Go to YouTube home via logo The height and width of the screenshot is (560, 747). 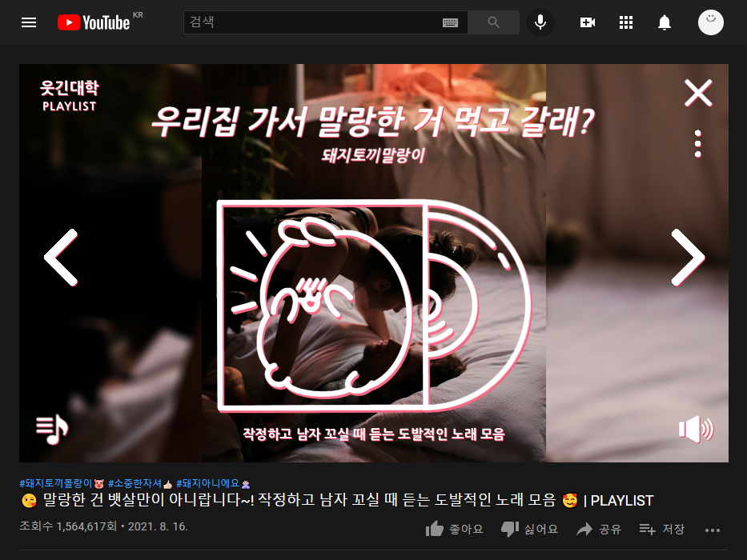pos(94,22)
